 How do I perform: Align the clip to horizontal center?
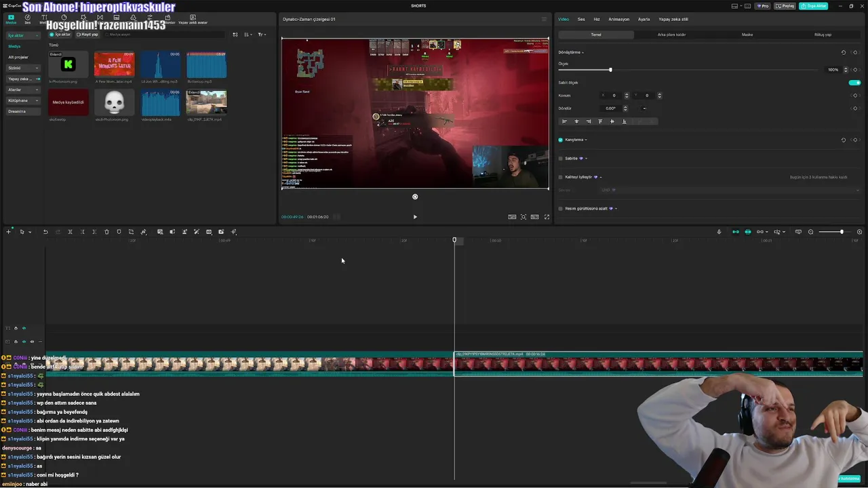pos(576,121)
